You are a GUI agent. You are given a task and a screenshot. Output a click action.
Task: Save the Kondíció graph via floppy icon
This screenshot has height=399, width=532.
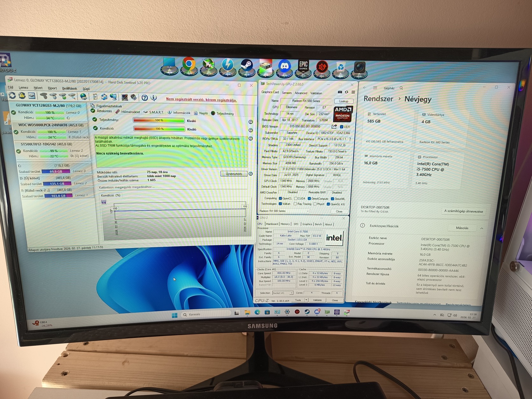[104, 202]
